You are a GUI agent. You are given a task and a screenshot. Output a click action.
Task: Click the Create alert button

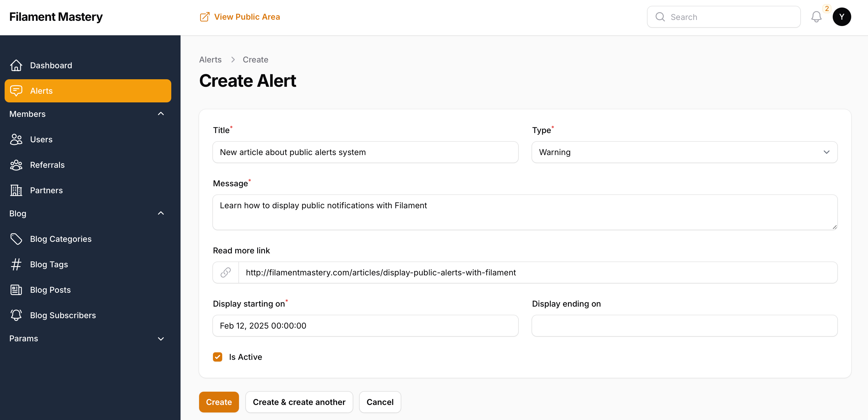point(219,402)
